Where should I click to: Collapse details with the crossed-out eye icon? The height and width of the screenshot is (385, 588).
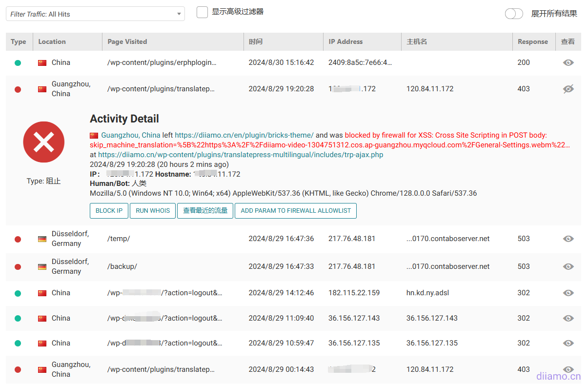coord(568,89)
